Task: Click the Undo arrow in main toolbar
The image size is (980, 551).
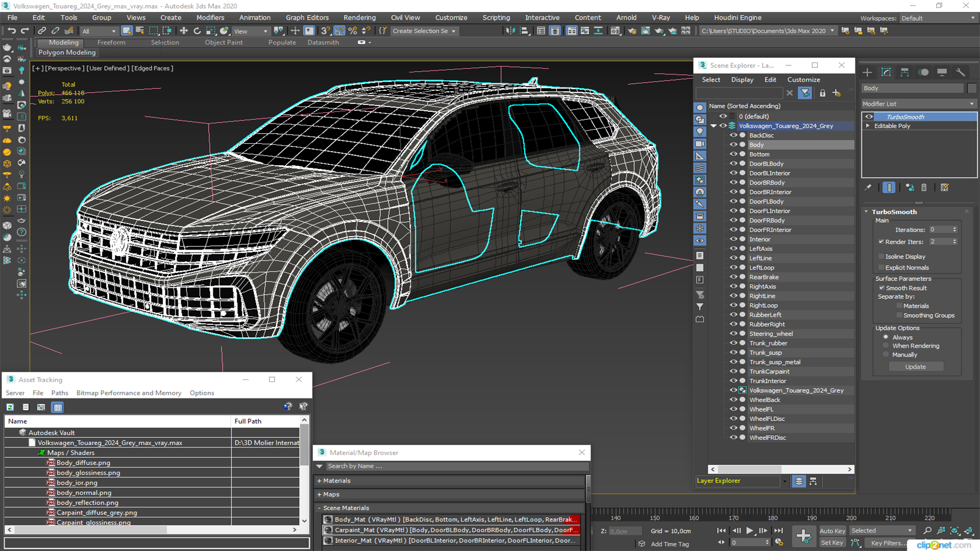Action: [11, 31]
